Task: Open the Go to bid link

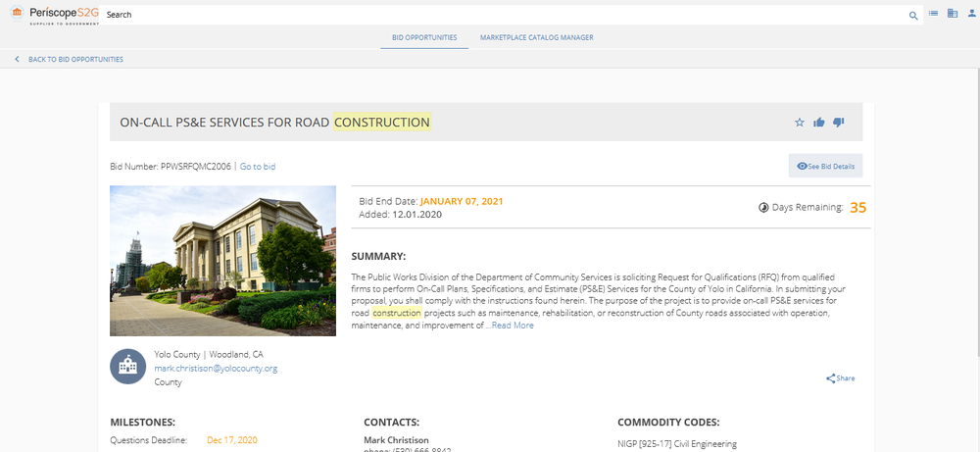Action: pos(258,167)
